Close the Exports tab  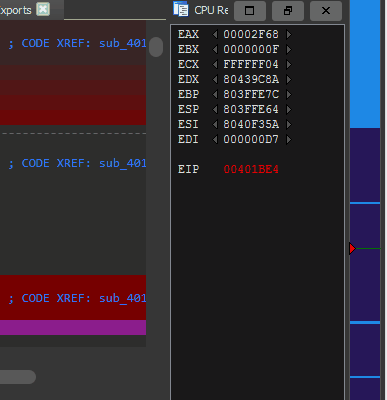43,9
